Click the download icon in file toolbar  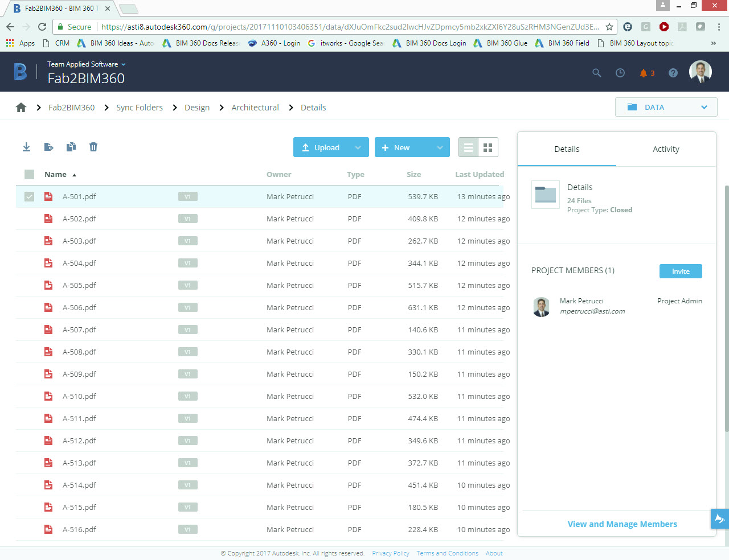click(x=26, y=147)
